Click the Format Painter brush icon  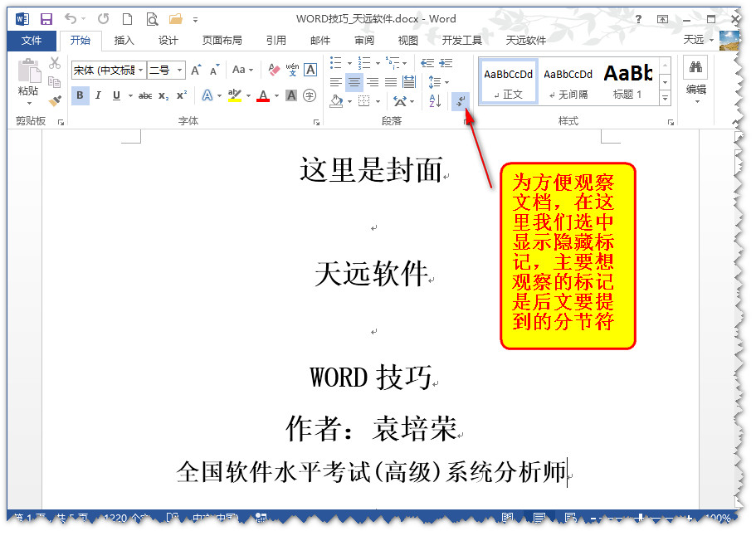(55, 100)
